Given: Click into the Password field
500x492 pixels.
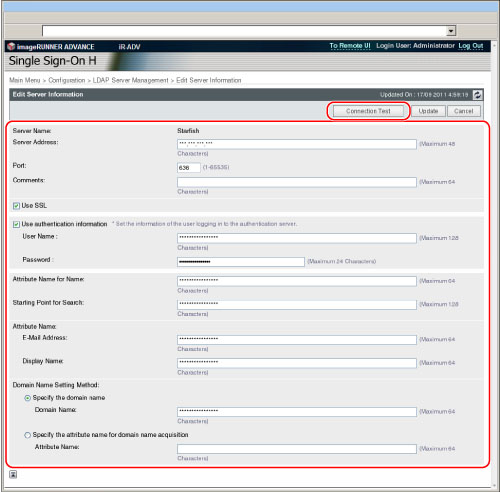Looking at the screenshot, I should 241,262.
